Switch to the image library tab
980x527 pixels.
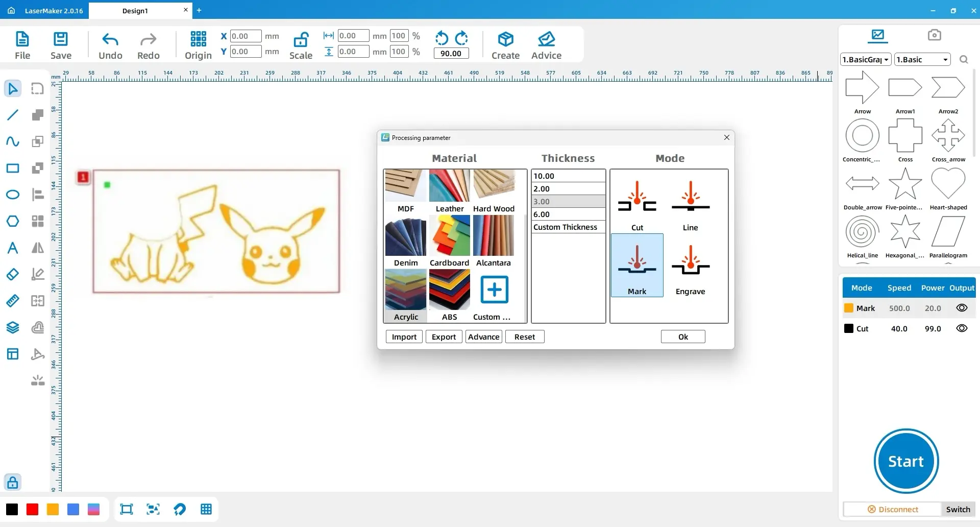(878, 35)
